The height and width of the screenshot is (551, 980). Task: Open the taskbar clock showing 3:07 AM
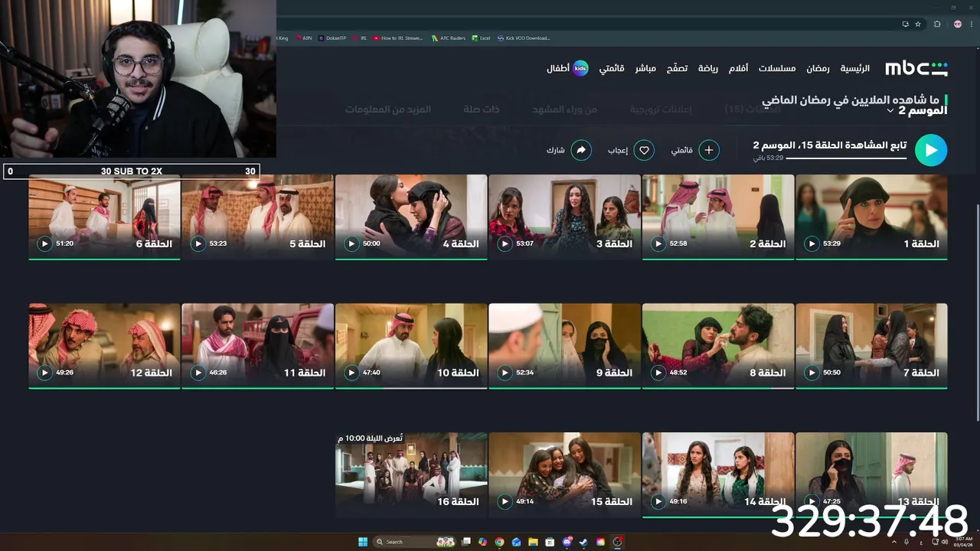click(962, 542)
